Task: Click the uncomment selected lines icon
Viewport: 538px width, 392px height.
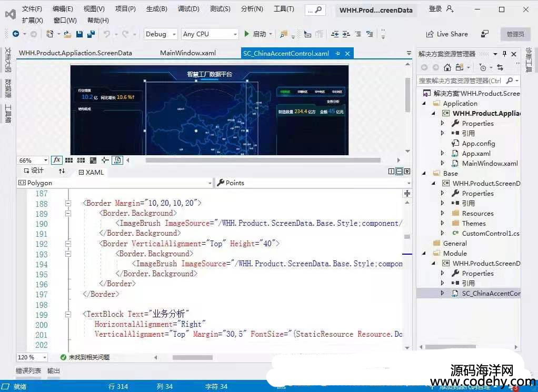Action: [370, 34]
